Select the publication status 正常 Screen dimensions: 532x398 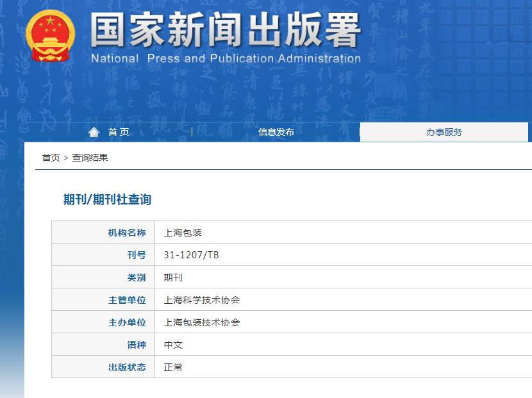tap(174, 367)
